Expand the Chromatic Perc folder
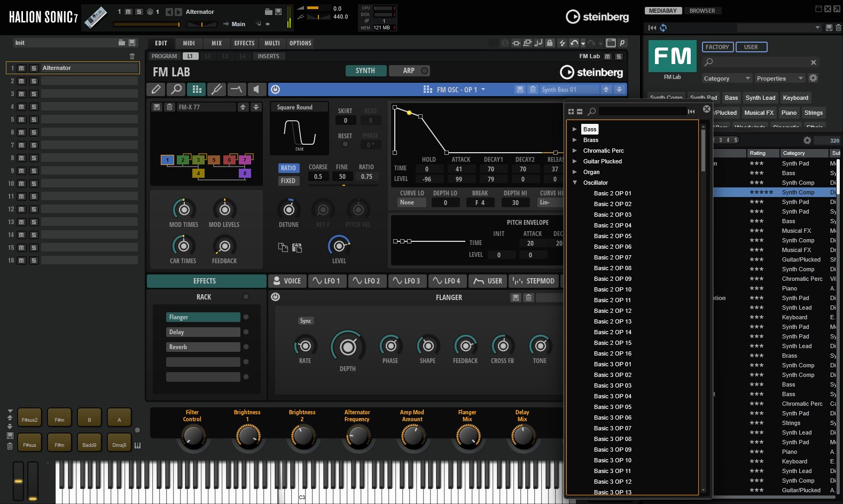 (x=575, y=151)
